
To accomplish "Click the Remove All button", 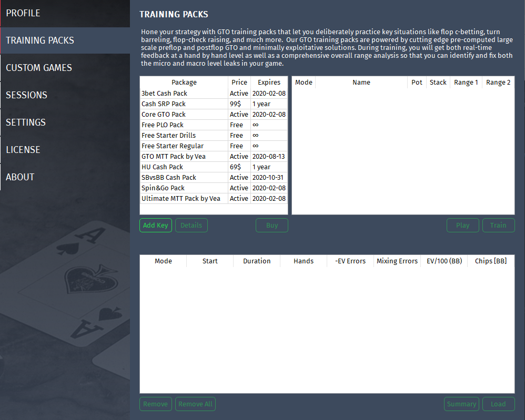I will 196,404.
